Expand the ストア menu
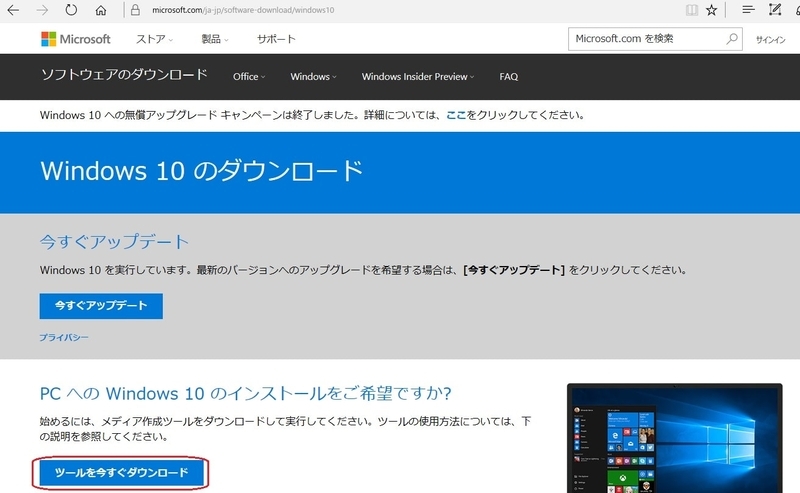 coord(154,39)
